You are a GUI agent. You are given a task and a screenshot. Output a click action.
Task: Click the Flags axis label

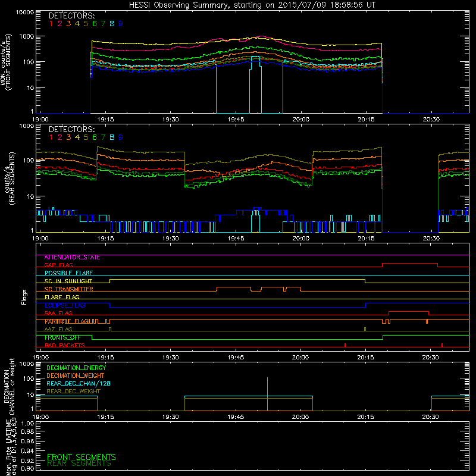(24, 297)
